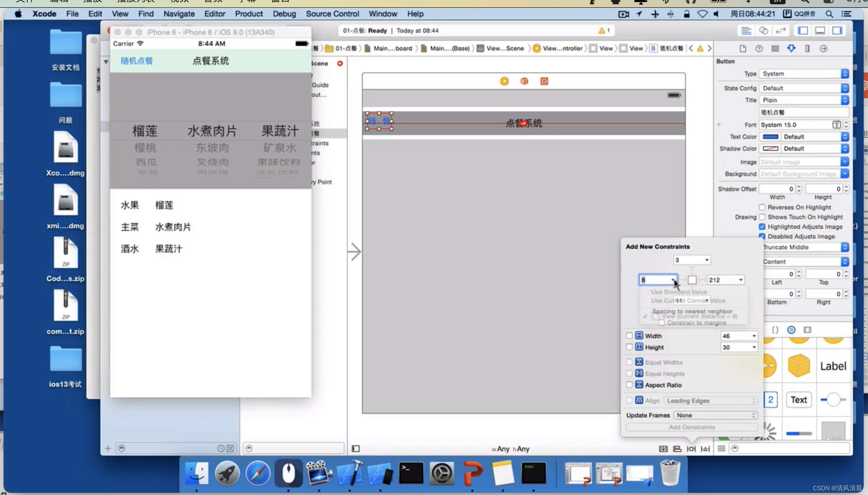
Task: Show the Standard editor in Xcode toolbar
Action: tap(746, 30)
